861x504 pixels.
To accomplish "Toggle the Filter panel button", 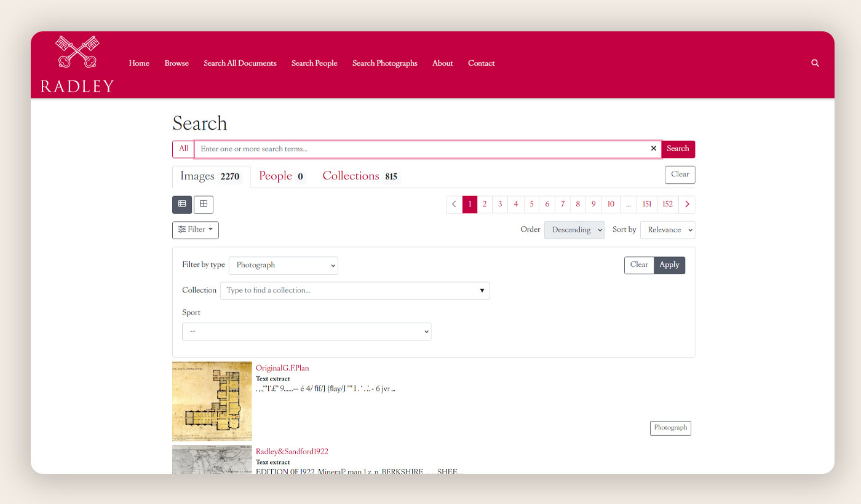I will (196, 230).
